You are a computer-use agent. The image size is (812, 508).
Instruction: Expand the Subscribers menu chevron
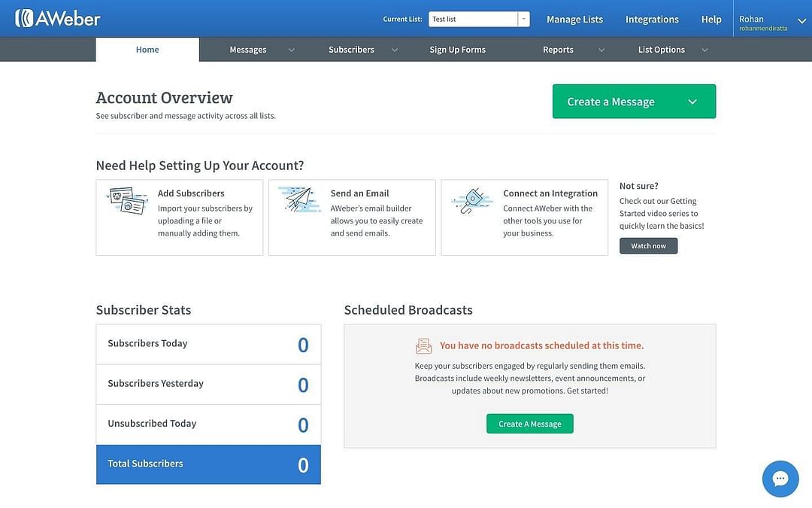(395, 50)
